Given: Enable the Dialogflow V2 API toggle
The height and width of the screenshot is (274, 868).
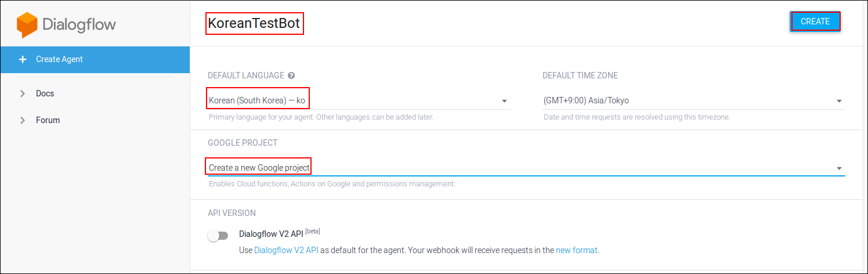Looking at the screenshot, I should coord(218,236).
